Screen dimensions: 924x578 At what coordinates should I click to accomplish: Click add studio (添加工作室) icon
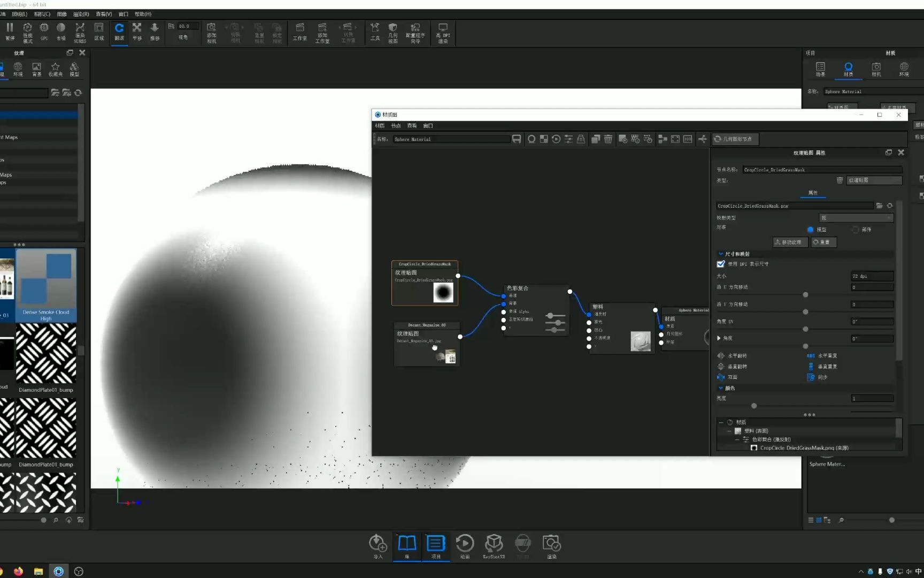tap(322, 32)
